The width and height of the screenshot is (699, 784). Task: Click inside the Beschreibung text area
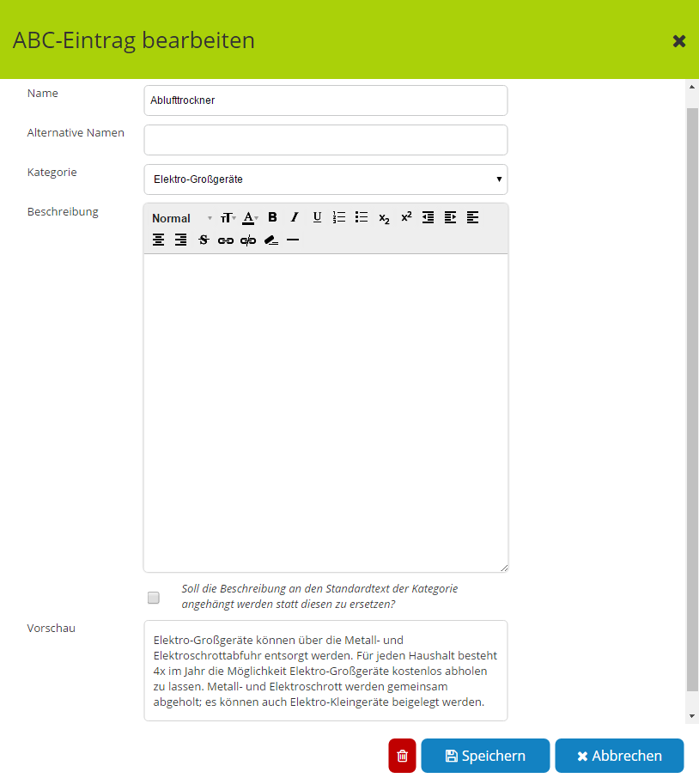coord(326,413)
